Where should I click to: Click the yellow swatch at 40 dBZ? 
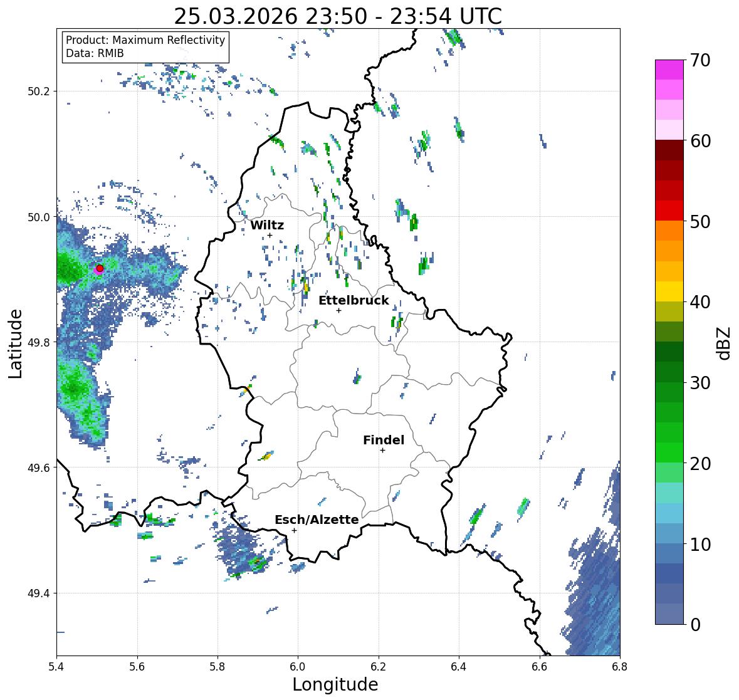coord(669,291)
